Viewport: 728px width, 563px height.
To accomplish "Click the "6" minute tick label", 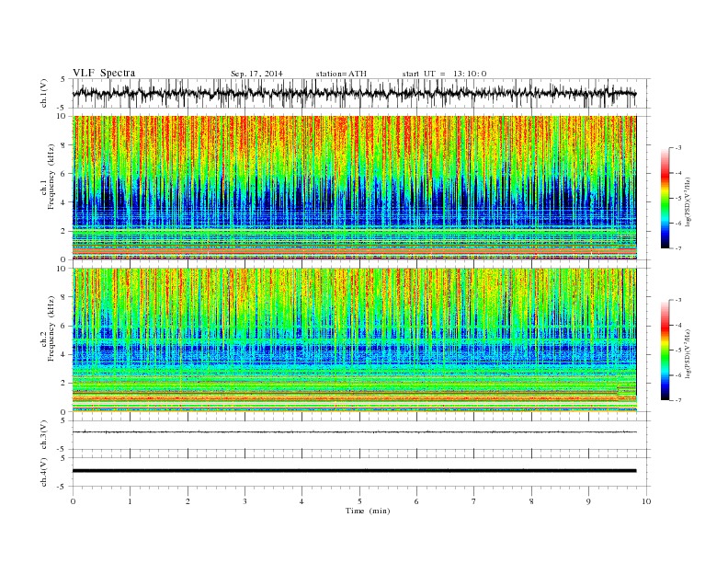I will (x=416, y=501).
